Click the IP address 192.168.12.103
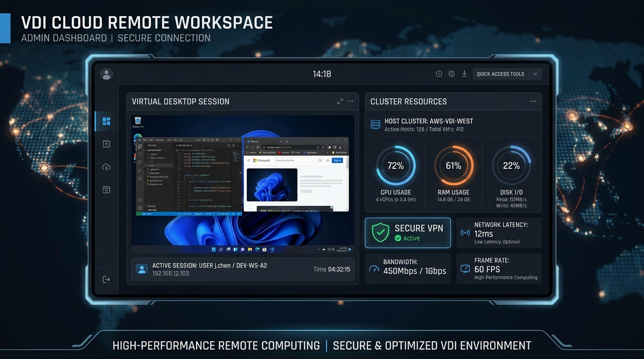The height and width of the screenshot is (359, 644). coord(171,273)
